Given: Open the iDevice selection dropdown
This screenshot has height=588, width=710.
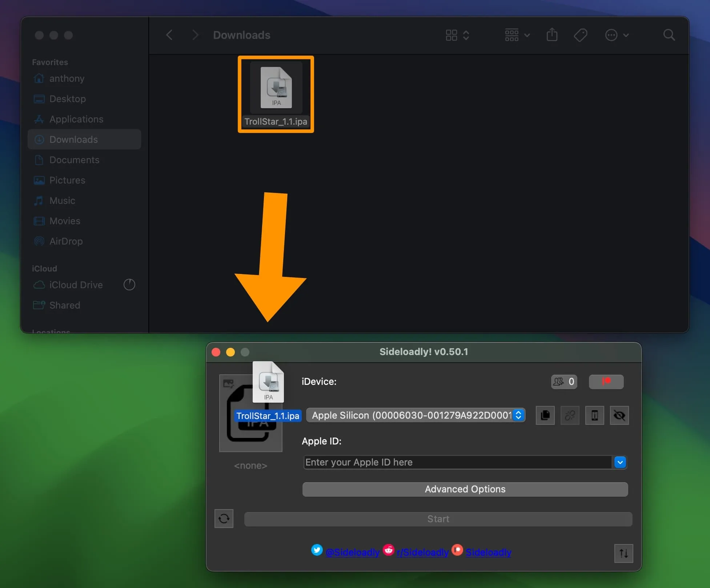Looking at the screenshot, I should click(416, 415).
